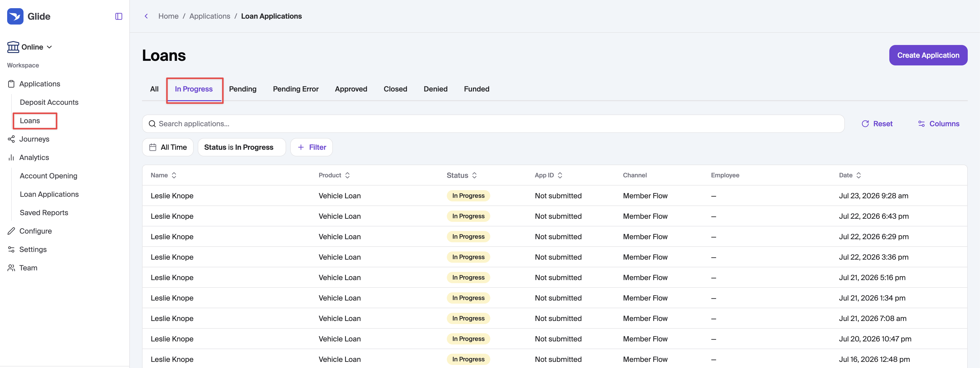Open the Status is In Progress filter
980x368 pixels.
click(242, 147)
